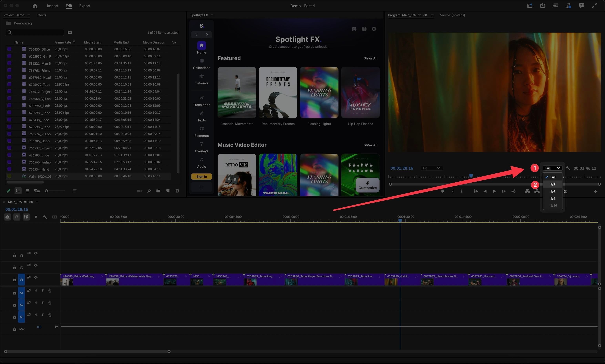Click Show All for Music Video Editor
This screenshot has height=364, width=605.
370,145
